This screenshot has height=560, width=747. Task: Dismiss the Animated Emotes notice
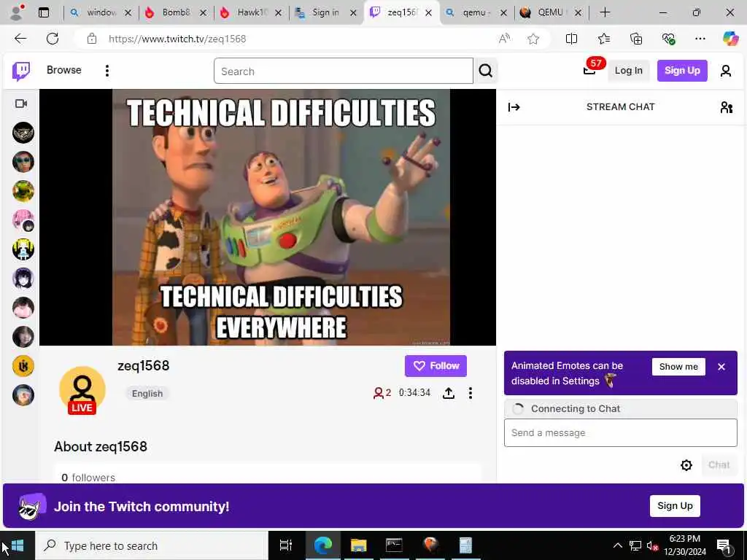click(721, 367)
